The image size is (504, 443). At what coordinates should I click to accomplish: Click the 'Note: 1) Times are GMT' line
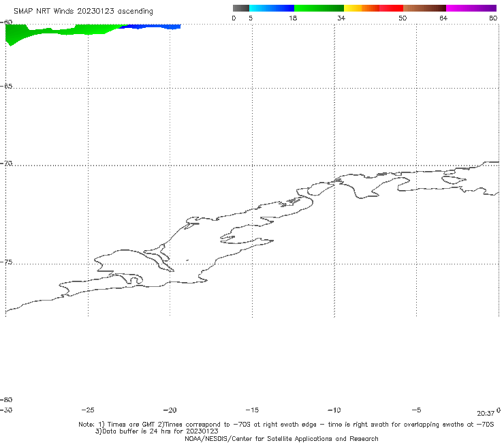286,425
